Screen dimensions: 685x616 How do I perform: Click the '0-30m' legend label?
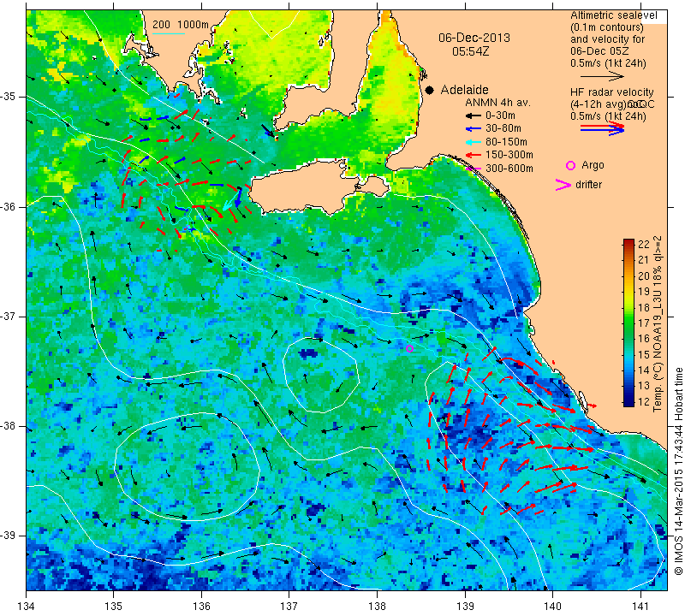500,115
